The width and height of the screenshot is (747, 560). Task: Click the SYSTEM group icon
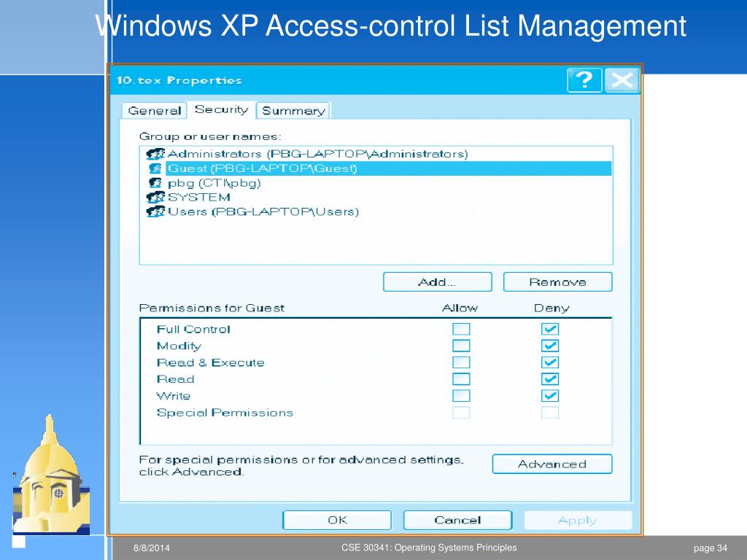tap(155, 197)
